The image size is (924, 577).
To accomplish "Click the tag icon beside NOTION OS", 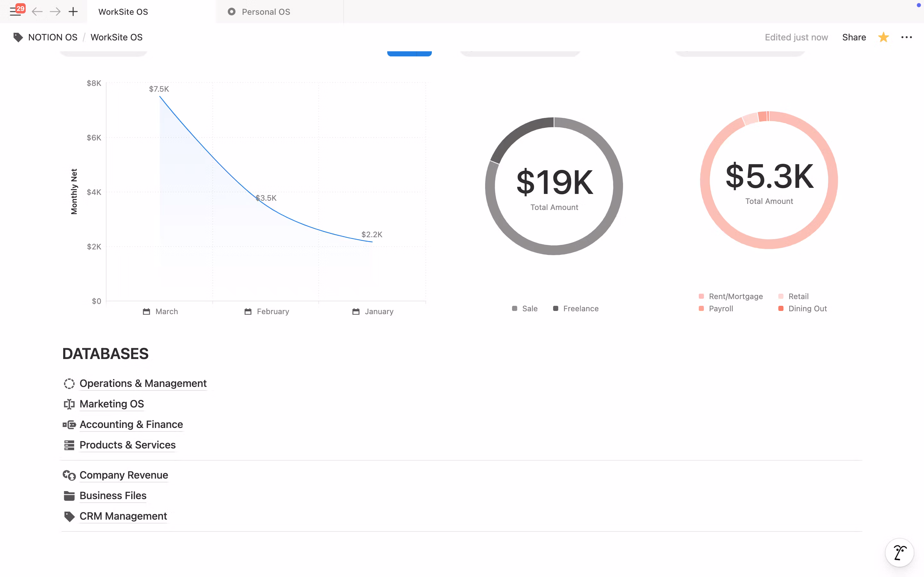I will click(x=18, y=38).
